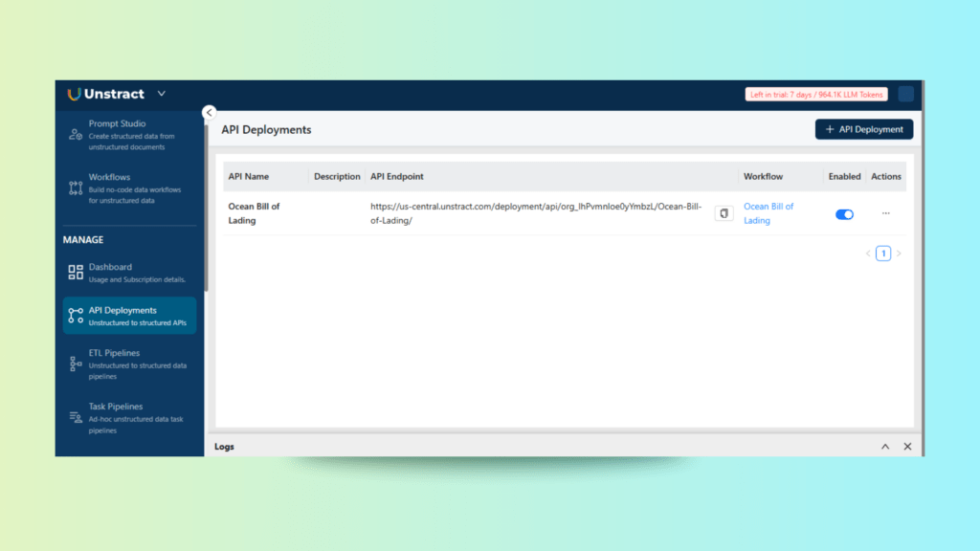
Task: Close the Logs panel
Action: point(907,447)
